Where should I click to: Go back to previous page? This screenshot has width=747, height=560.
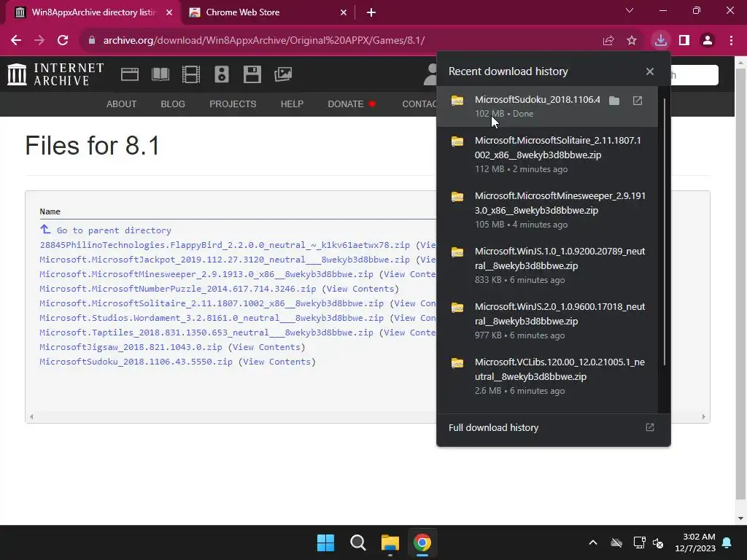pos(16,40)
